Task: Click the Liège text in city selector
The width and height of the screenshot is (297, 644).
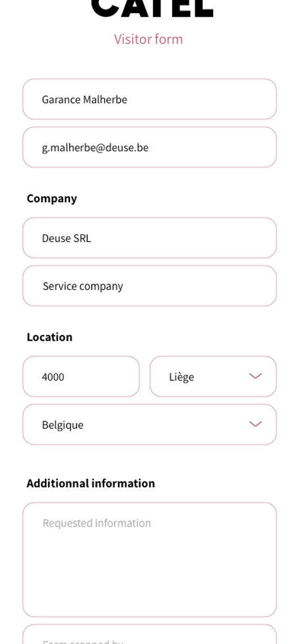Action: [x=181, y=376]
